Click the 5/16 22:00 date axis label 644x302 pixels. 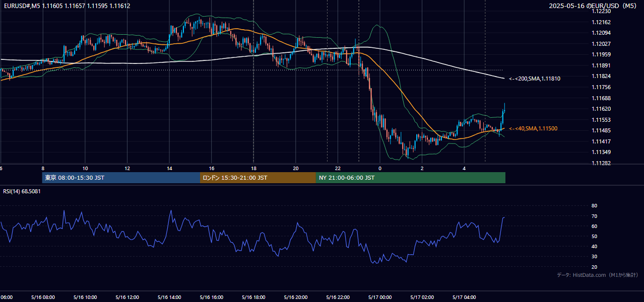[x=338, y=297]
